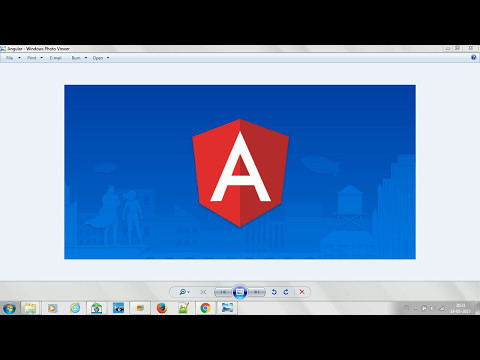Open the Open menu

98,58
